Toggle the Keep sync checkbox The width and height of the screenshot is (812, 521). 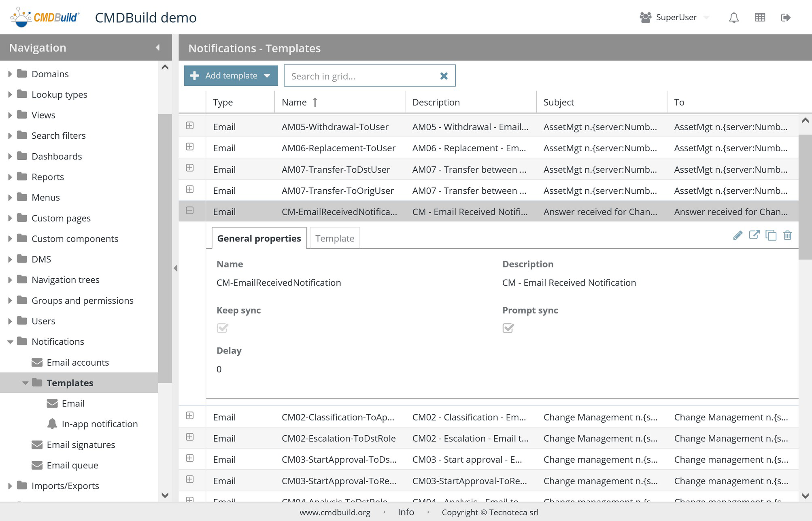pyautogui.click(x=222, y=328)
